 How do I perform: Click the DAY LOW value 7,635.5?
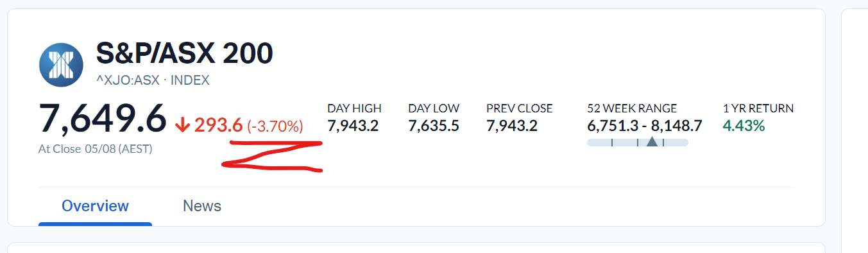[434, 126]
